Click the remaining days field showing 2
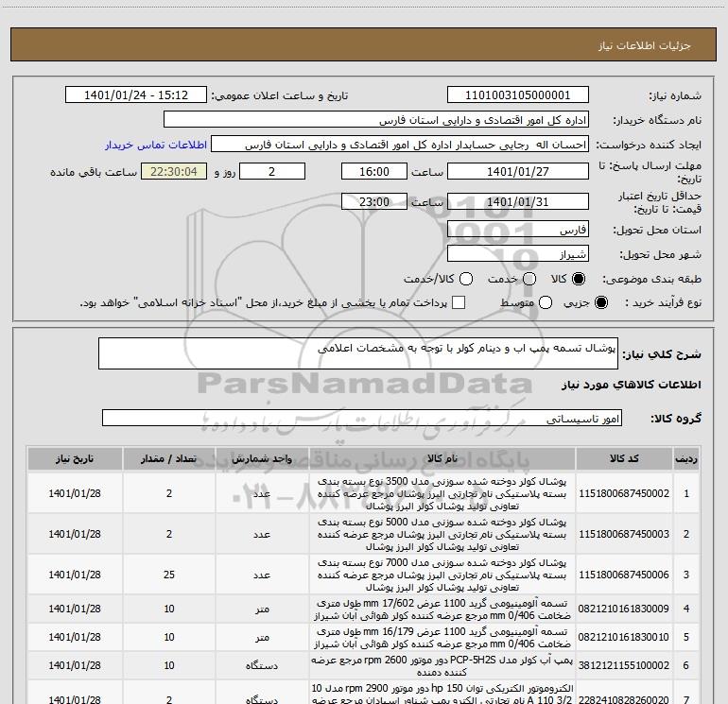 click(x=272, y=172)
